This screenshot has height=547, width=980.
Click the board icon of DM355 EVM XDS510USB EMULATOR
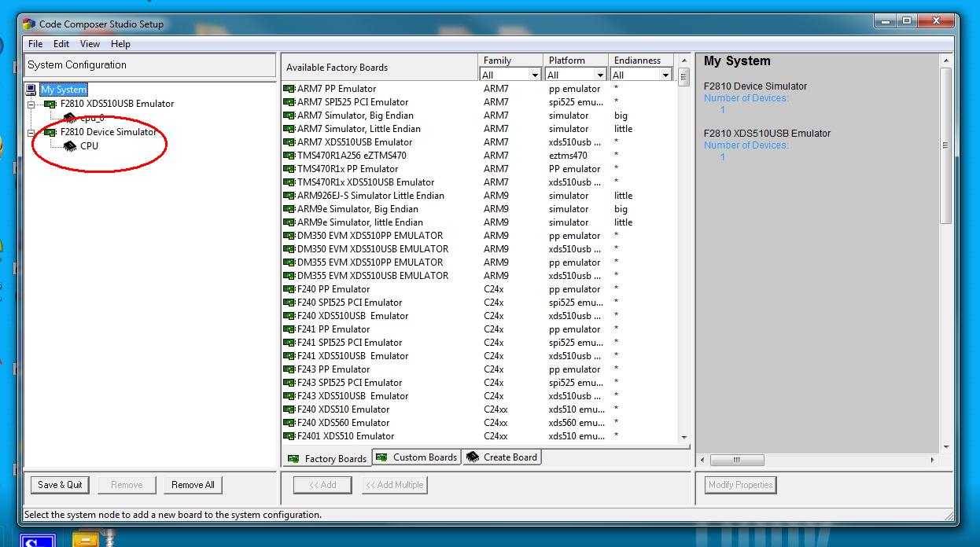tap(289, 276)
